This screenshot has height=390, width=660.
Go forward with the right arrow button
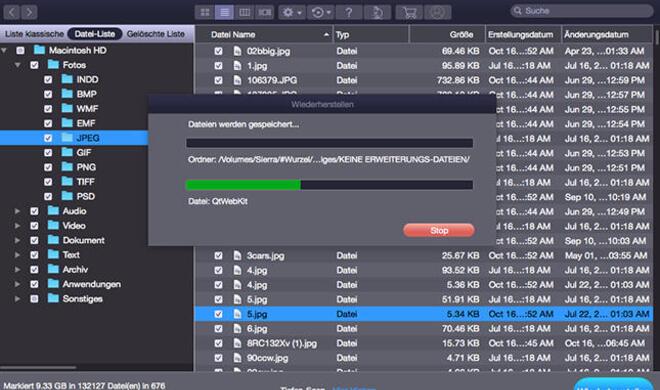click(x=29, y=12)
